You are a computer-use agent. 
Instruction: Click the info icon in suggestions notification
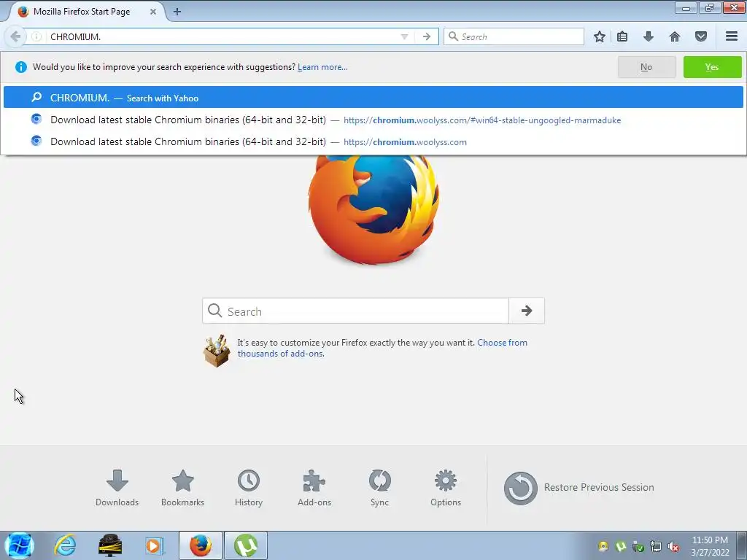21,67
